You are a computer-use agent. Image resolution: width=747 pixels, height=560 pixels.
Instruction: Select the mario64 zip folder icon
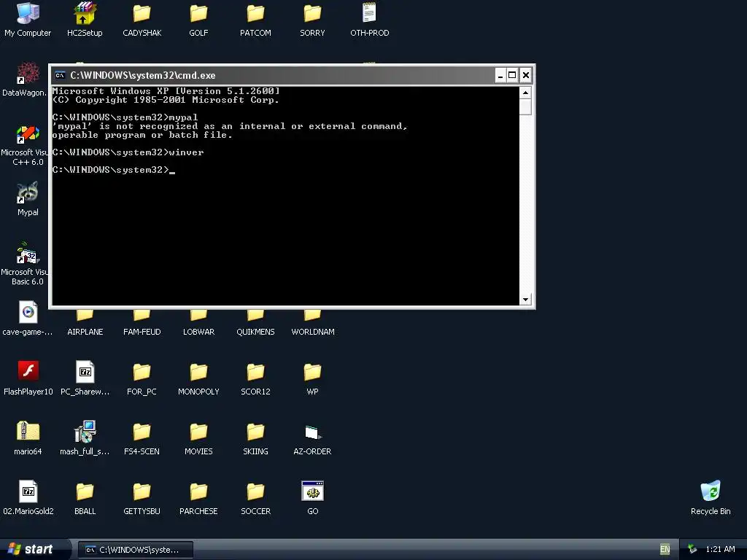(x=28, y=432)
